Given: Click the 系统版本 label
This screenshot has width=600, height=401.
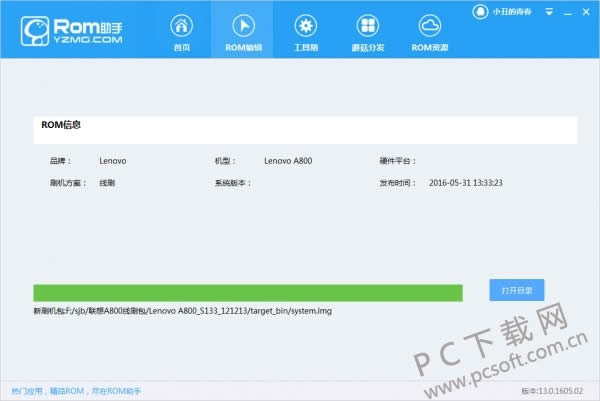Looking at the screenshot, I should [232, 183].
